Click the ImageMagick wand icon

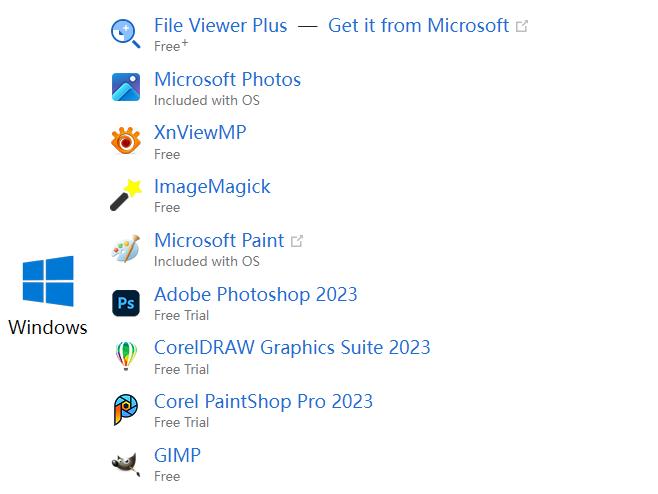click(126, 194)
